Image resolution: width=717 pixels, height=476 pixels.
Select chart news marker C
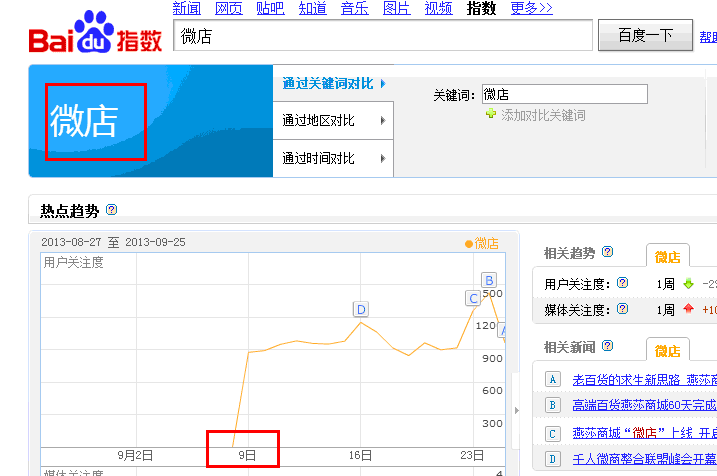pos(473,298)
